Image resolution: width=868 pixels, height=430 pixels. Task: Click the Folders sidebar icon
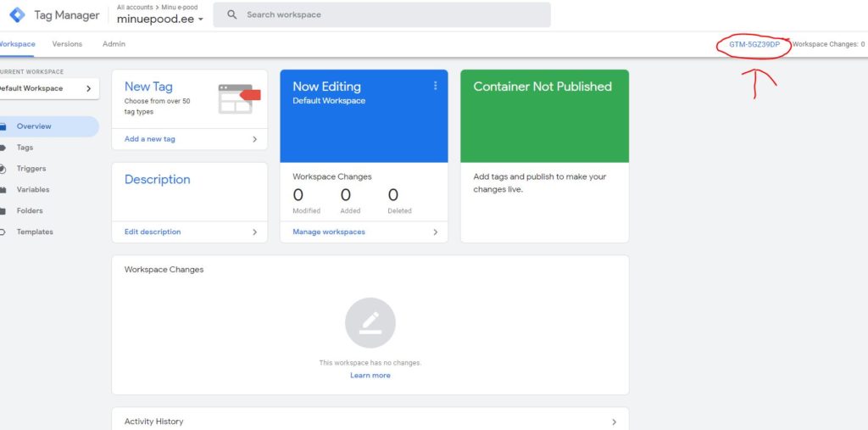coord(3,211)
